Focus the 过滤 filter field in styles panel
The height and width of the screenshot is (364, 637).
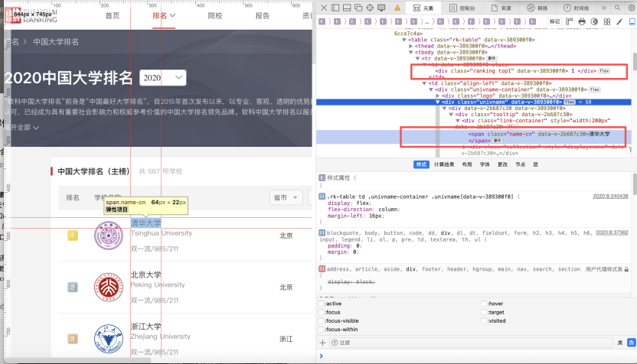pos(472,343)
